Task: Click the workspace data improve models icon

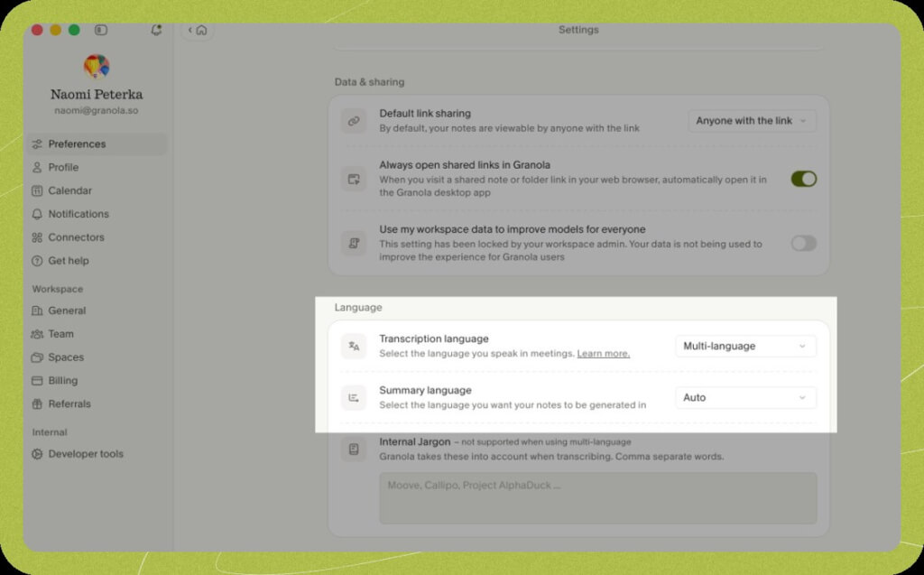Action: pyautogui.click(x=354, y=243)
